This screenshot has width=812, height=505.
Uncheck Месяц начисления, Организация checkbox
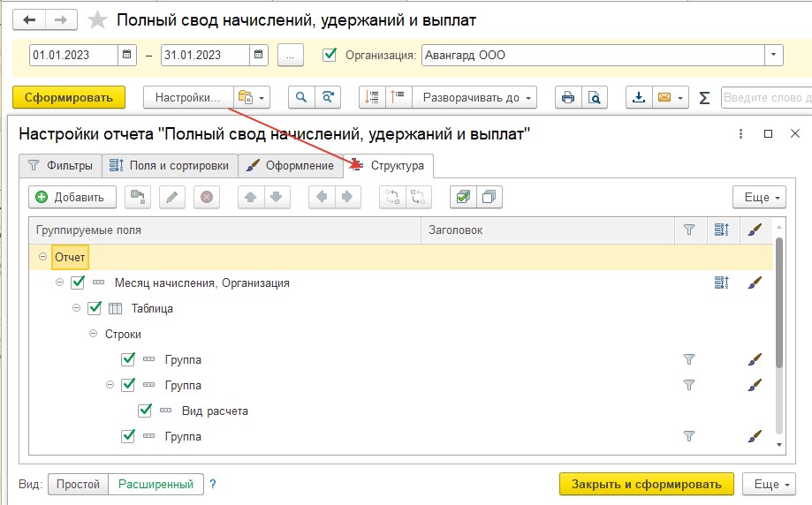click(x=78, y=282)
